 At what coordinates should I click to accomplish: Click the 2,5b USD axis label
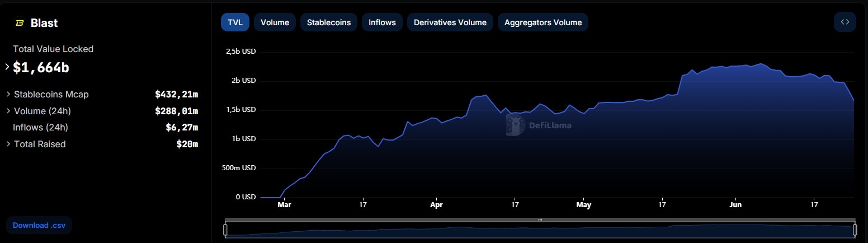coord(240,52)
